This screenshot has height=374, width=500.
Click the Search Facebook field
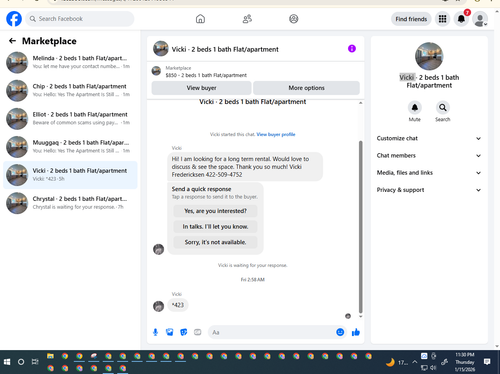(80, 19)
